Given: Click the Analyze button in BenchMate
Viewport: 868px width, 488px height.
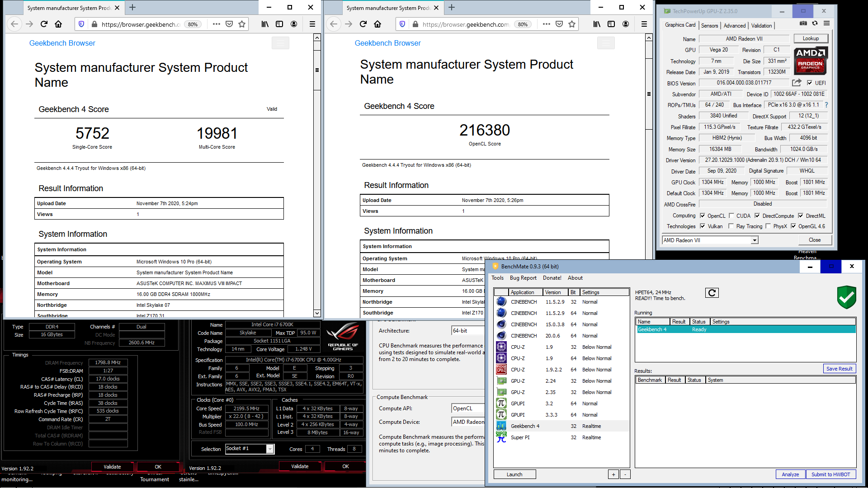Looking at the screenshot, I should click(x=790, y=474).
